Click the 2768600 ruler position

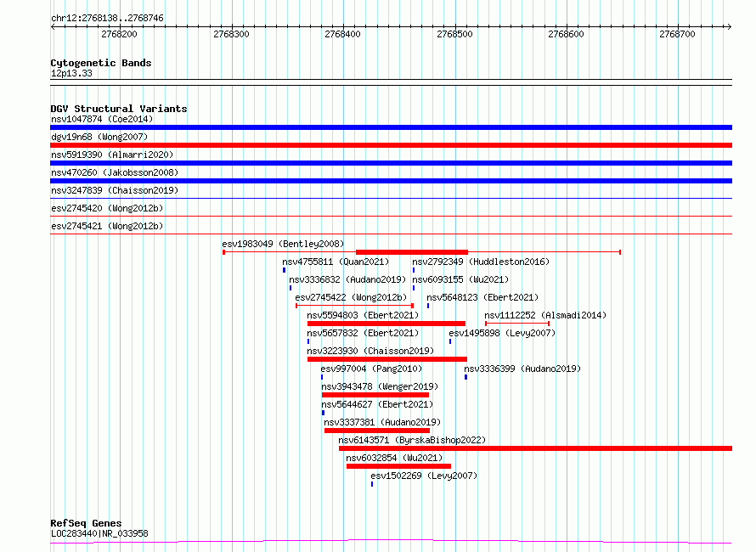coord(566,34)
